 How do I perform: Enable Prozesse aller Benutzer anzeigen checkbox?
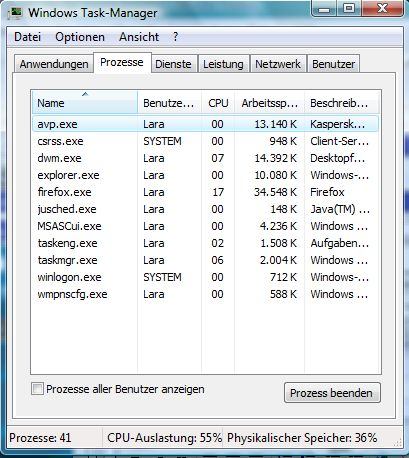coord(37,389)
